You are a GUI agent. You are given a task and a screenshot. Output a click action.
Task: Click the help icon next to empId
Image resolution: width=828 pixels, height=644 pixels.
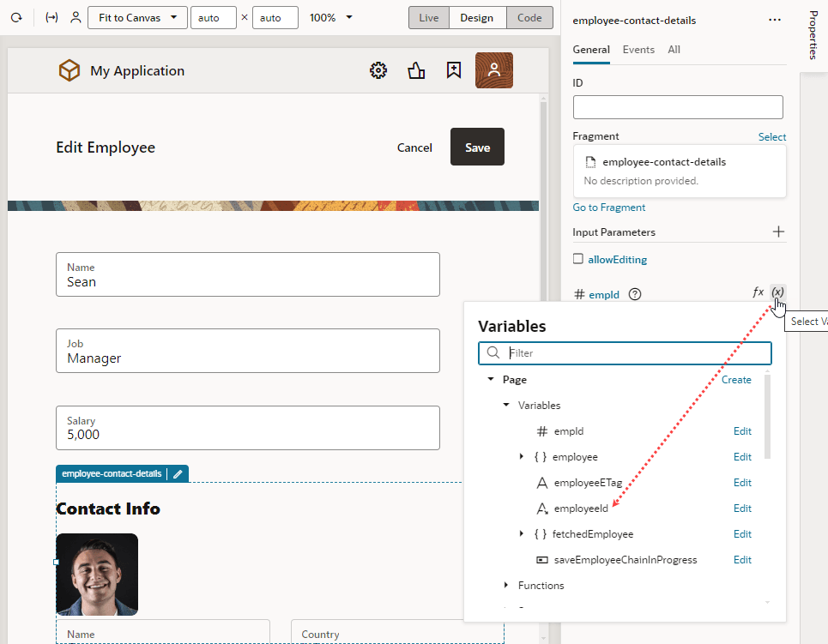pyautogui.click(x=634, y=294)
